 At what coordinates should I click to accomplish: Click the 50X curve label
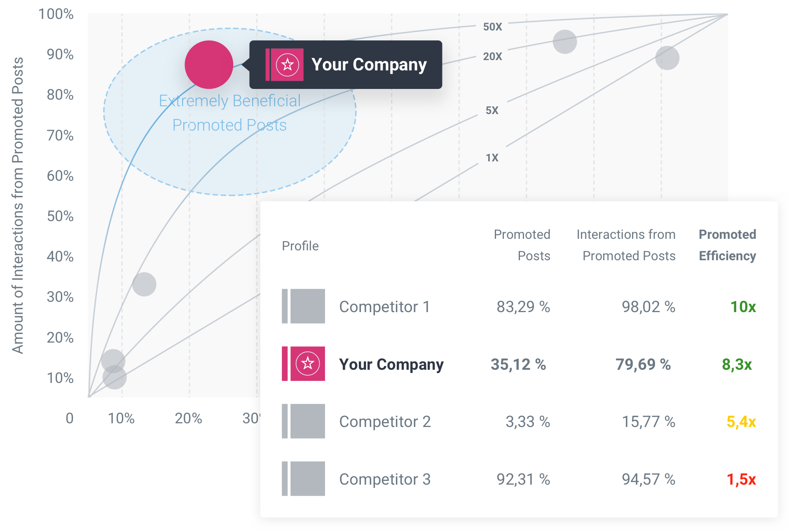[x=493, y=27]
